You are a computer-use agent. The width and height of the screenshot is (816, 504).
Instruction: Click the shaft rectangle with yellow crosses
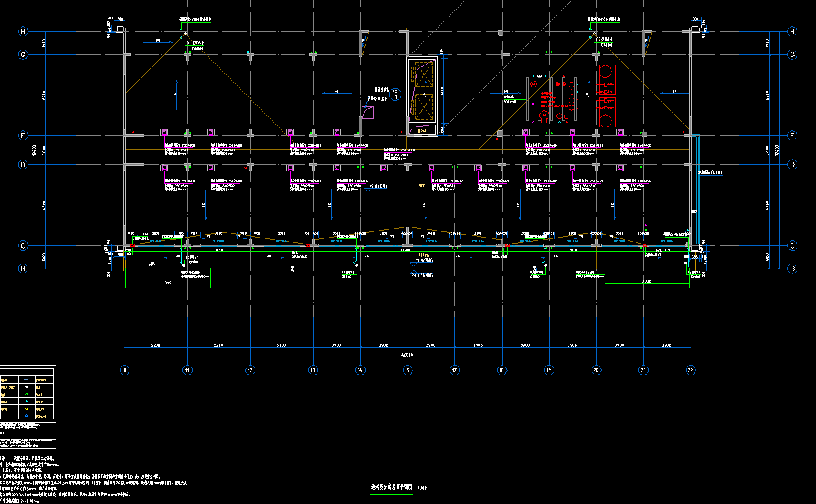422,97
